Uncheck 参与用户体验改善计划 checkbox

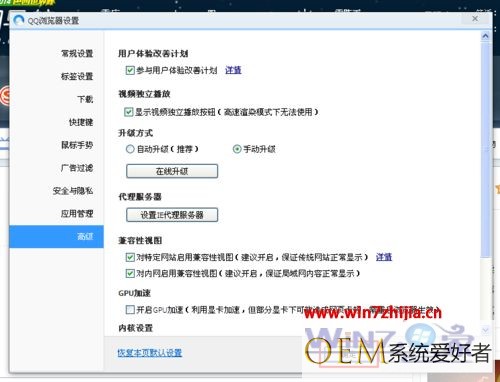pyautogui.click(x=130, y=70)
